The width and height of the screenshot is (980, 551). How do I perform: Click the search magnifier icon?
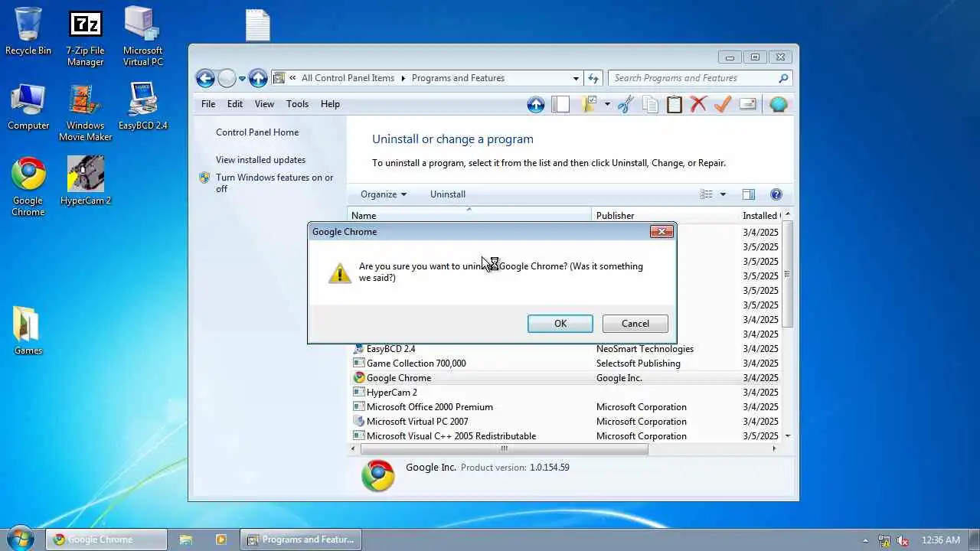[x=783, y=78]
